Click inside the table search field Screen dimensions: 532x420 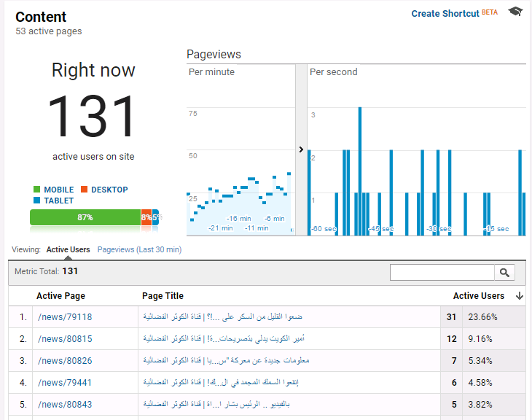[442, 272]
